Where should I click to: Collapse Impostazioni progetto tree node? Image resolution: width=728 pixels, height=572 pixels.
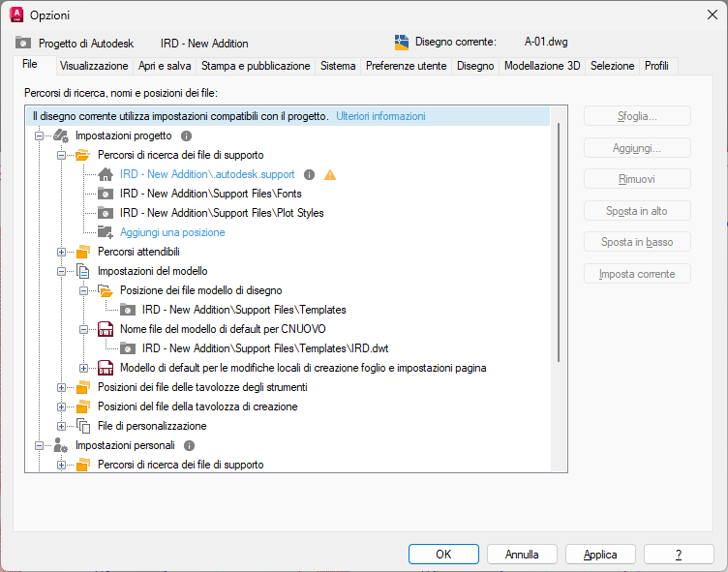pyautogui.click(x=40, y=136)
